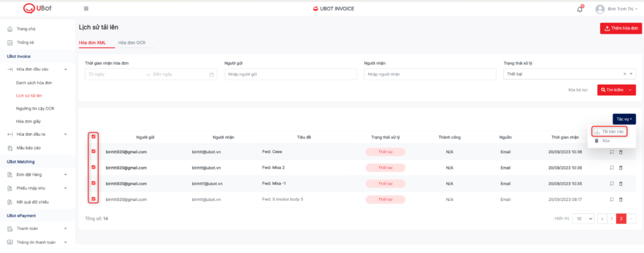644x253 pixels.
Task: Open the UBot logo home link
Action: click(x=38, y=8)
